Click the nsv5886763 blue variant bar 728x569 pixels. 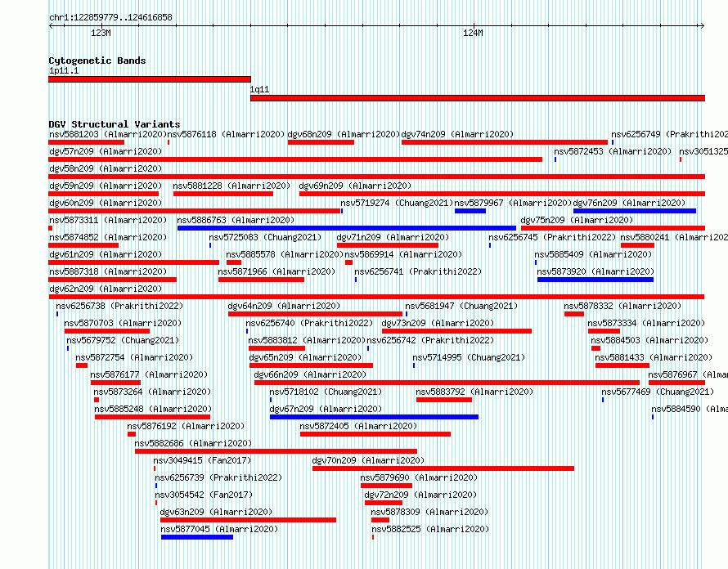(346, 228)
